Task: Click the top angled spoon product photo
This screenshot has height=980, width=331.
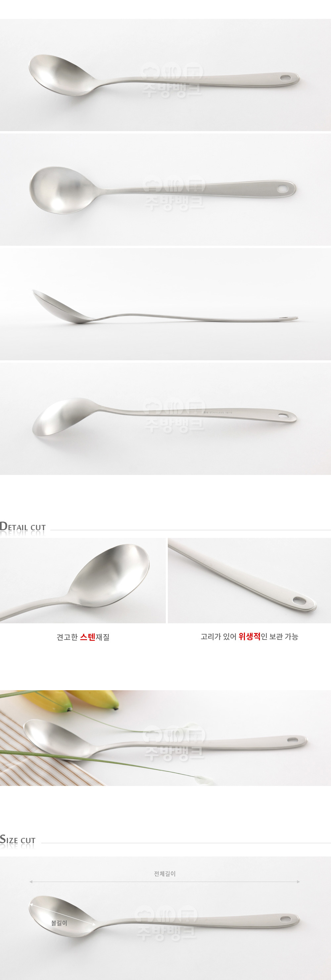Action: (165, 75)
